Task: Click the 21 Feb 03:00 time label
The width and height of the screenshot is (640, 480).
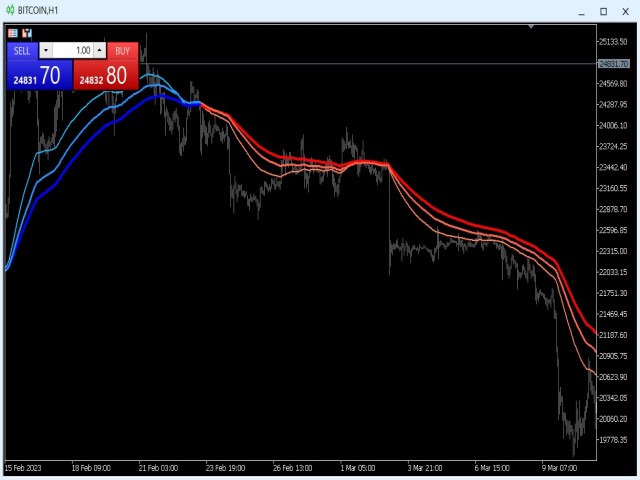Action: tap(158, 468)
